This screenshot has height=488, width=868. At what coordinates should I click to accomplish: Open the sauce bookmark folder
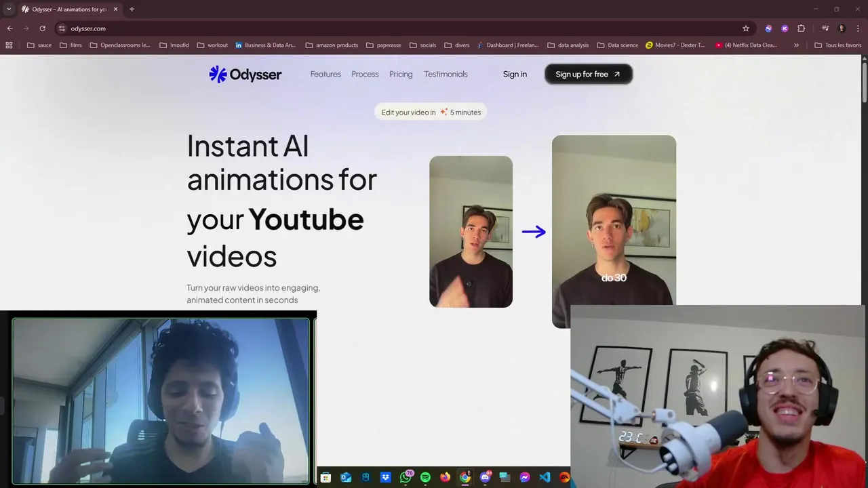(39, 45)
